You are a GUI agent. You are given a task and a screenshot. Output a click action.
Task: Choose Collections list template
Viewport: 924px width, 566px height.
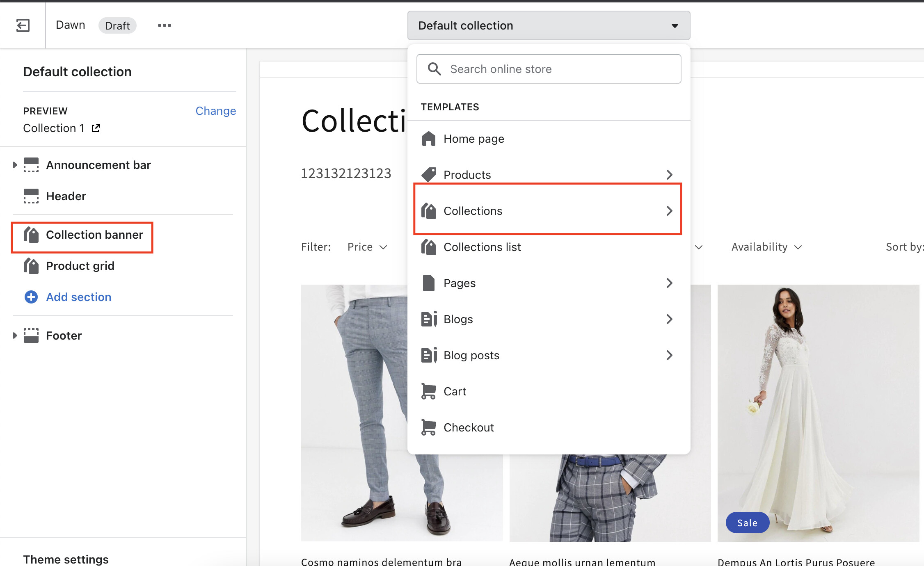[x=482, y=247]
